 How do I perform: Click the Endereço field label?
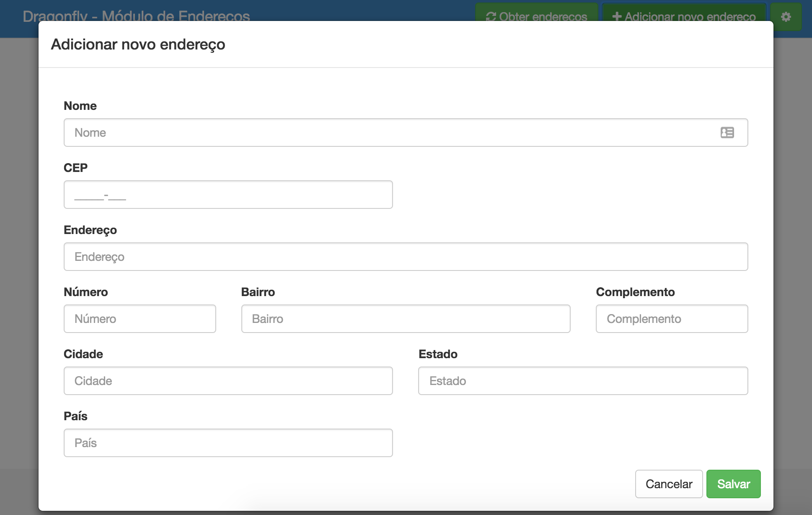pyautogui.click(x=90, y=230)
